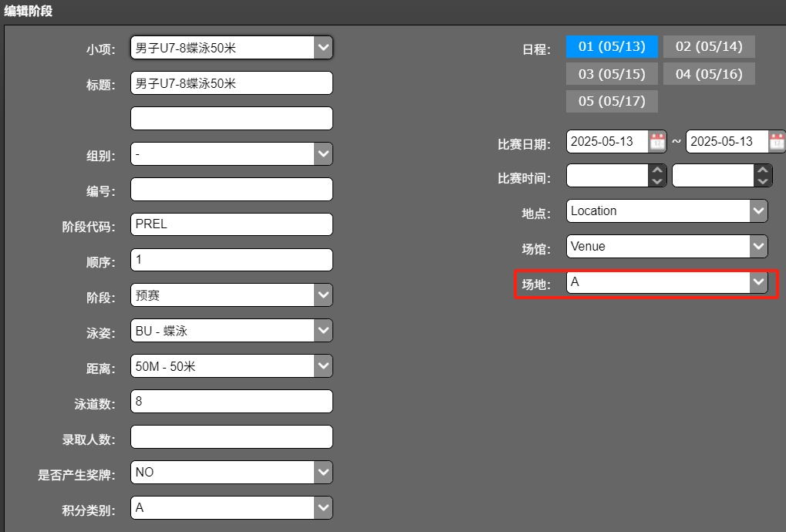Image resolution: width=786 pixels, height=532 pixels.
Task: Focus the 泳道数 lane count field
Action: (231, 401)
